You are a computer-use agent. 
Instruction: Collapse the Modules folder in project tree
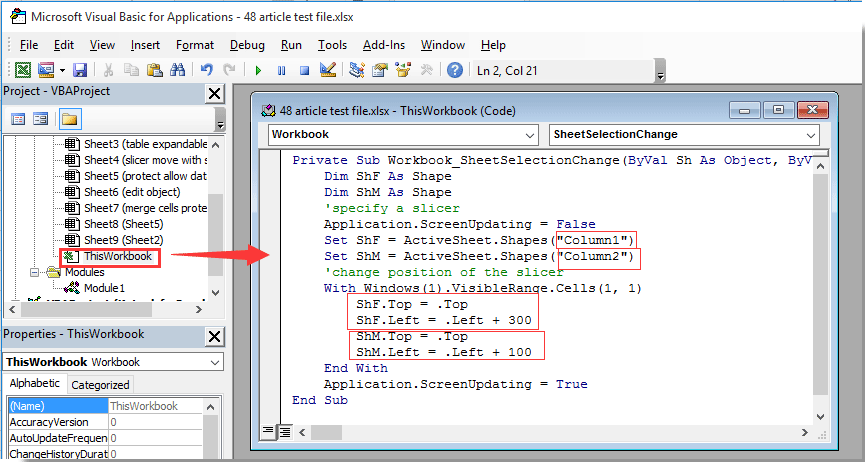pyautogui.click(x=35, y=272)
